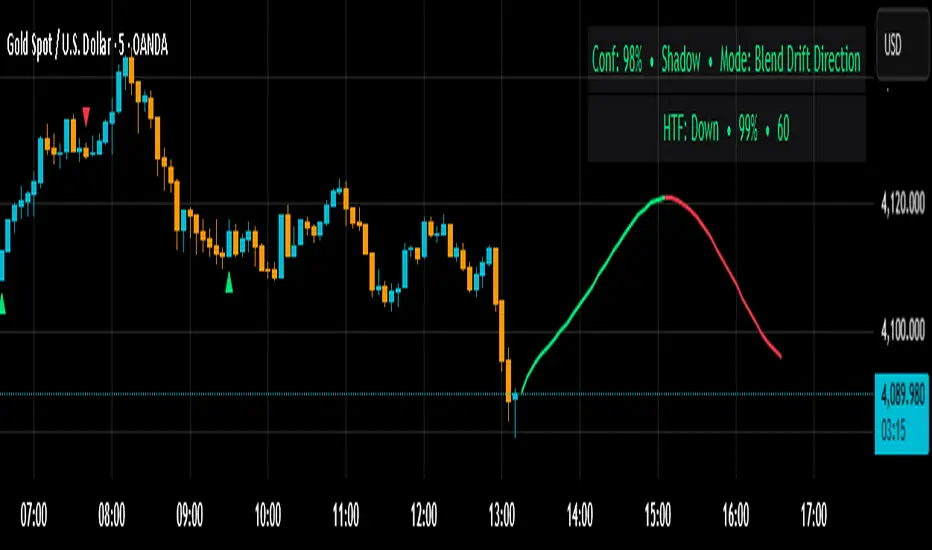Click the 17:00 time axis label
Viewport: 932px width, 550px height.
[x=814, y=515]
